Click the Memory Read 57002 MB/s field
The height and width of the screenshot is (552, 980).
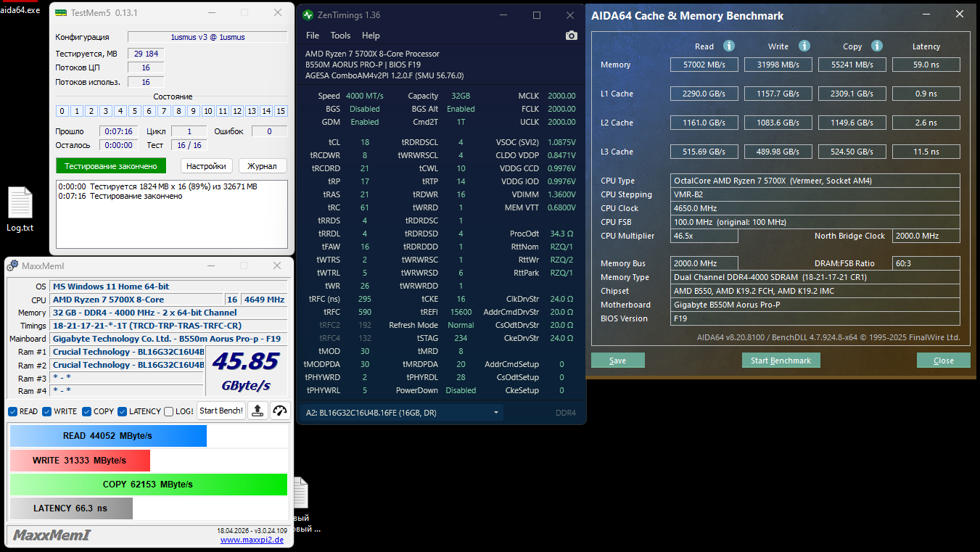pos(704,65)
